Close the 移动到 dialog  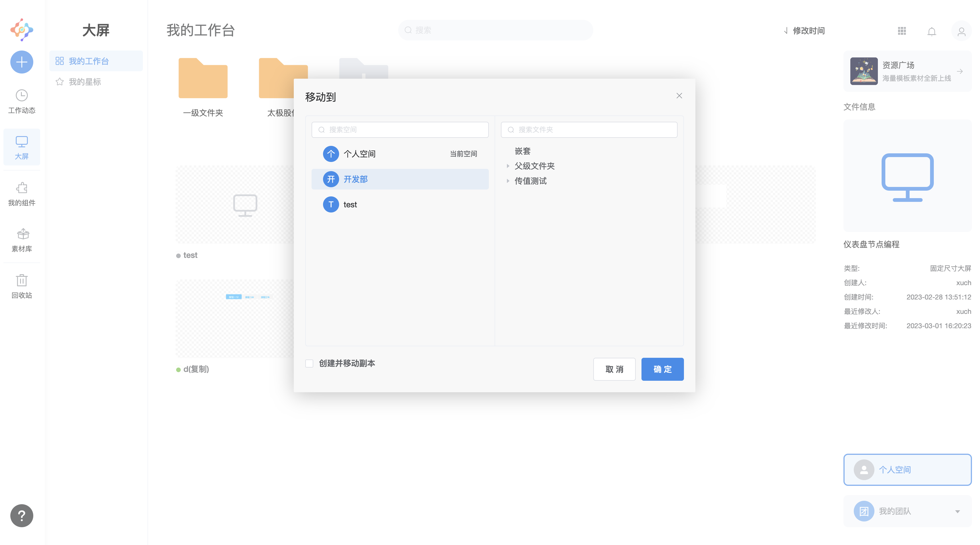(x=679, y=96)
